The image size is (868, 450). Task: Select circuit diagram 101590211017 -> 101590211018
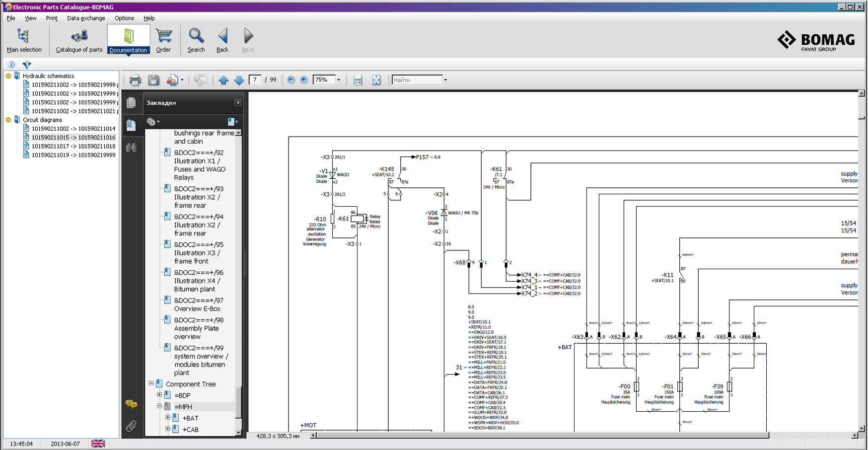pos(73,146)
